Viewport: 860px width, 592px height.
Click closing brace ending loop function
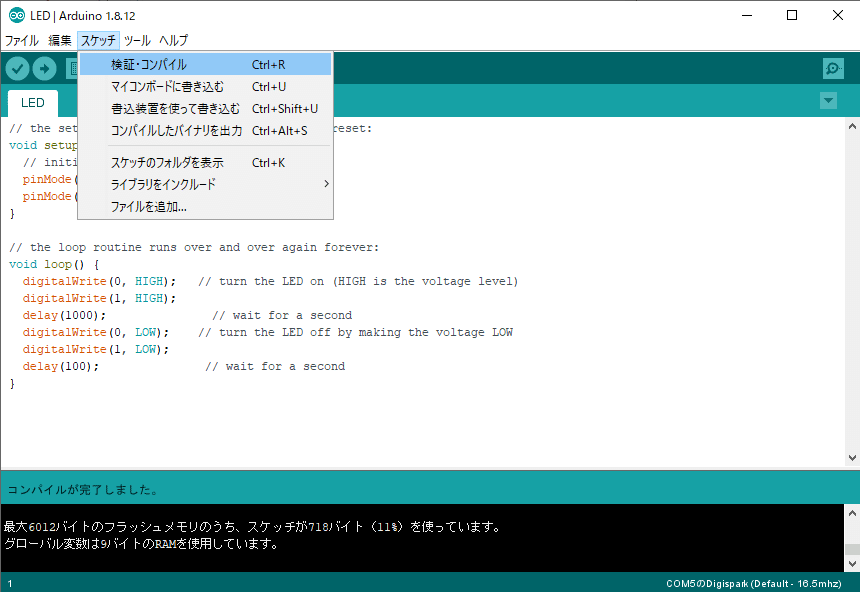click(12, 383)
